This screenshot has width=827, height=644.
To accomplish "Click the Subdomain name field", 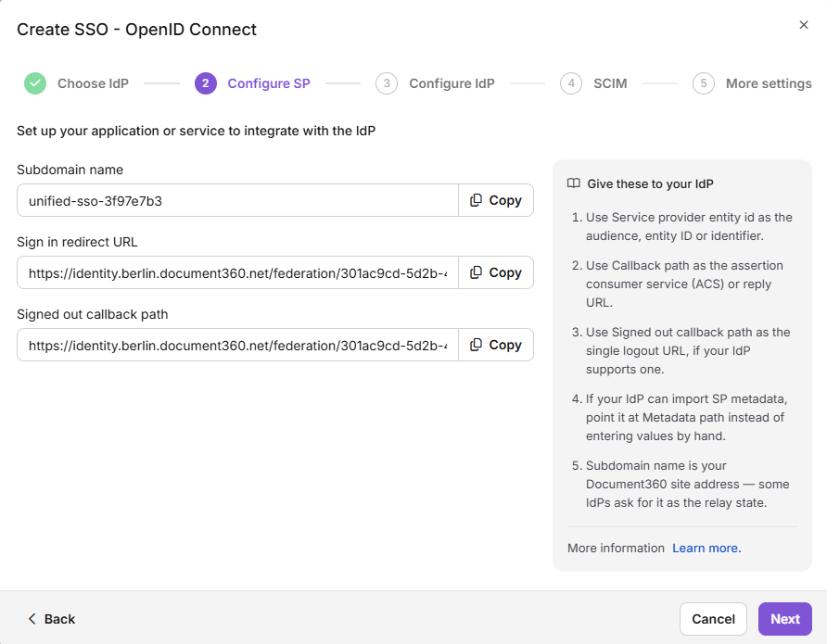I will pos(238,200).
